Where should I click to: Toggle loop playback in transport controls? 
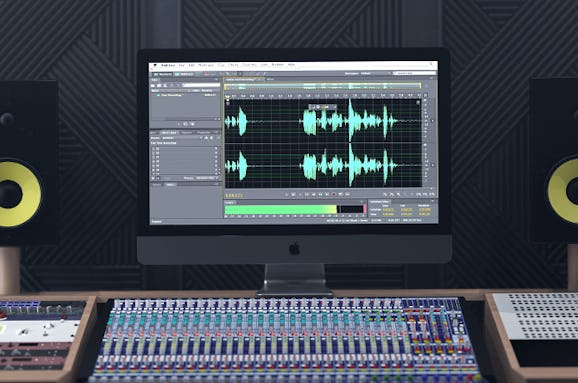pyautogui.click(x=340, y=194)
